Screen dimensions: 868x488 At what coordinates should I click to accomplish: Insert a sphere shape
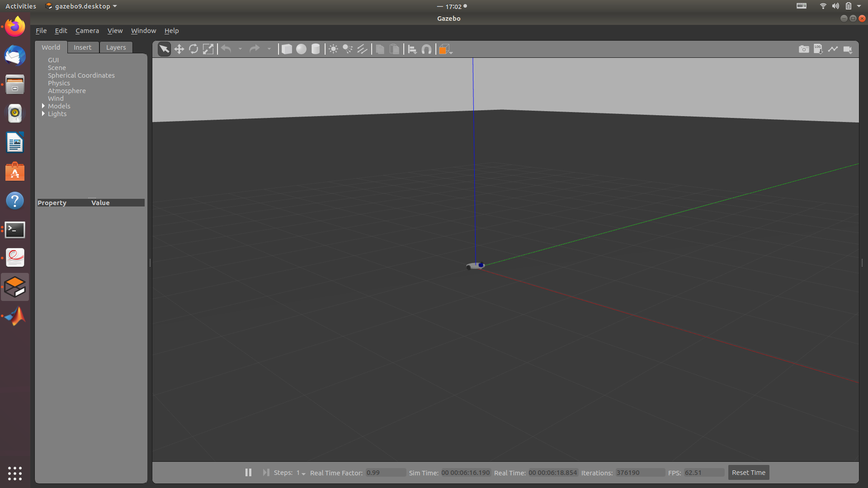coord(301,49)
